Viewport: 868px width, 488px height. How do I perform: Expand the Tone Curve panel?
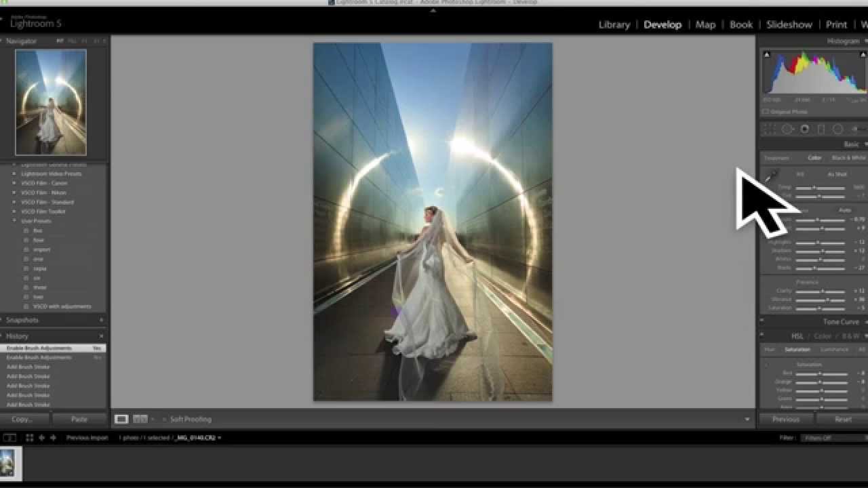(840, 321)
